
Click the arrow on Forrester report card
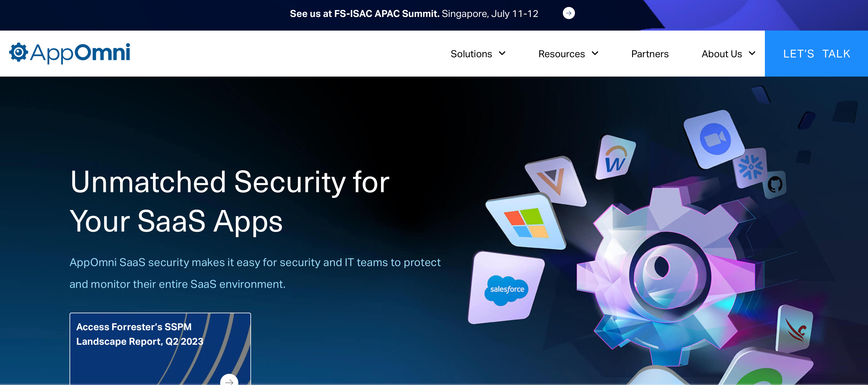point(229,381)
